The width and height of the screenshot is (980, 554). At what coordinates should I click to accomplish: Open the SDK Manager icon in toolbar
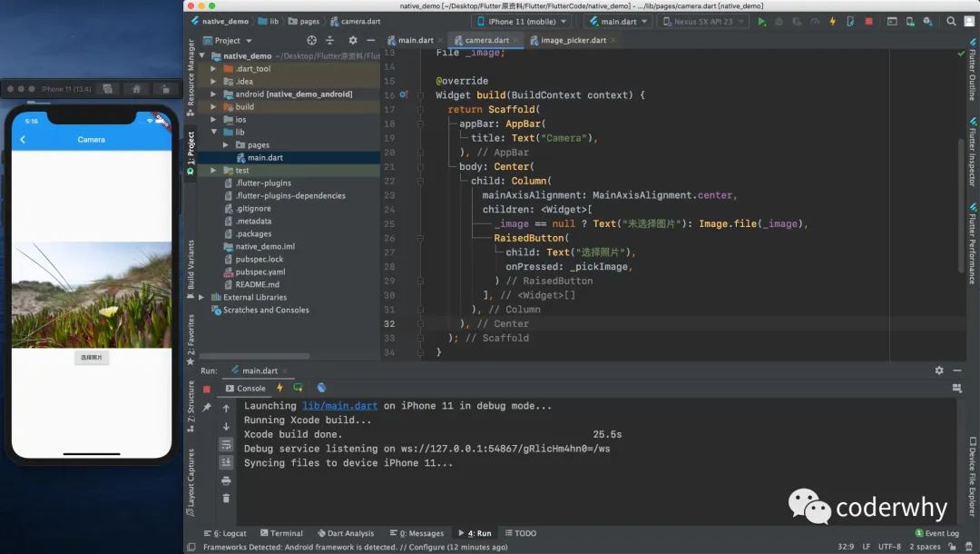[x=928, y=21]
